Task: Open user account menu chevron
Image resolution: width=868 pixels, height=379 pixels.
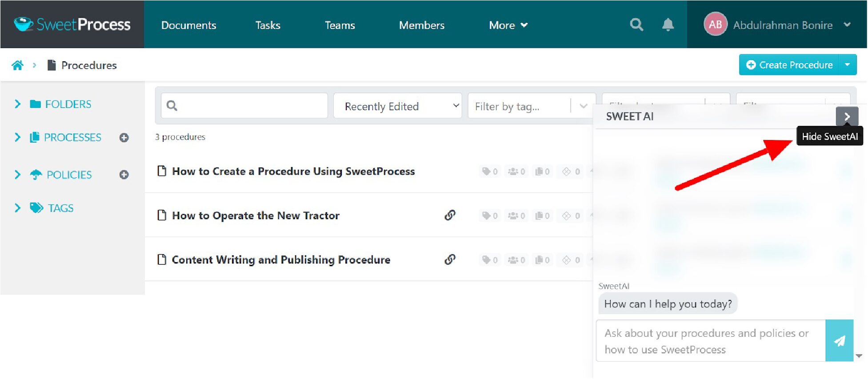Action: coord(847,25)
